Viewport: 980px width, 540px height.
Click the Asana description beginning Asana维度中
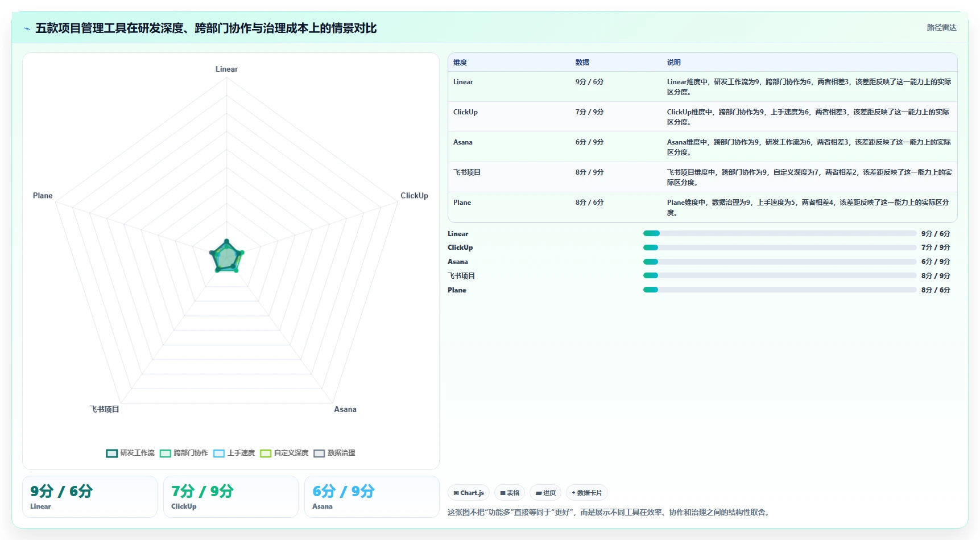809,147
